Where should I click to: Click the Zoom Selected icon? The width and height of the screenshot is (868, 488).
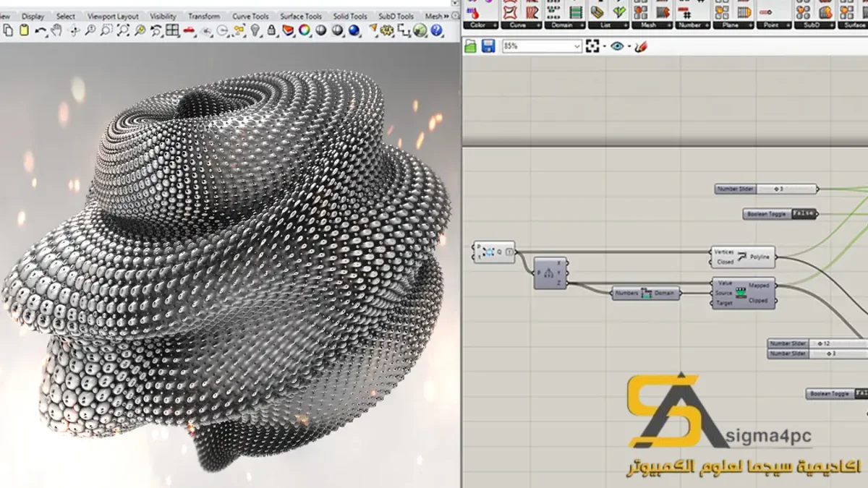pyautogui.click(x=140, y=30)
